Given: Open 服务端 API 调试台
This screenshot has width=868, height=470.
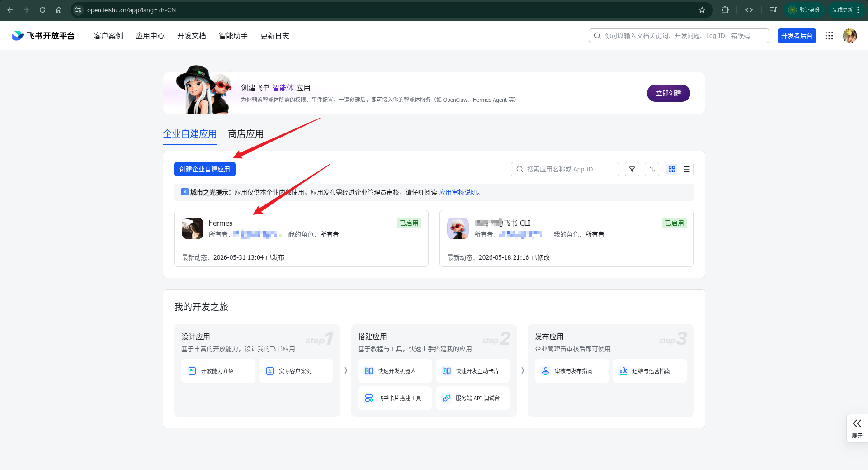Looking at the screenshot, I should click(473, 398).
